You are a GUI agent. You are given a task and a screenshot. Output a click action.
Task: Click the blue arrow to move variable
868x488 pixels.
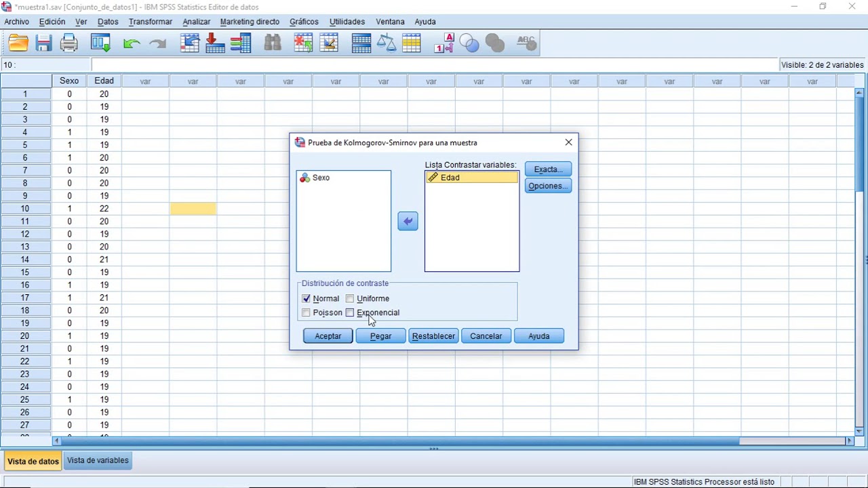tap(408, 221)
